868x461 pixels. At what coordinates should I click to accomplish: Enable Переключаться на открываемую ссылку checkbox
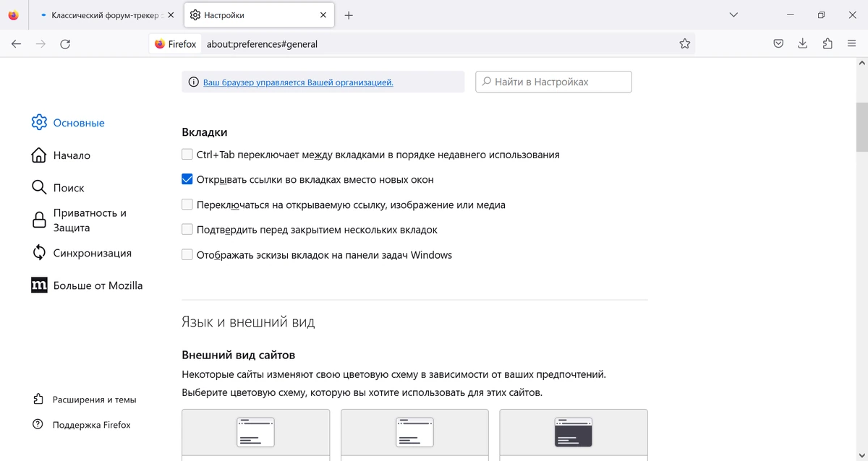[x=187, y=204]
